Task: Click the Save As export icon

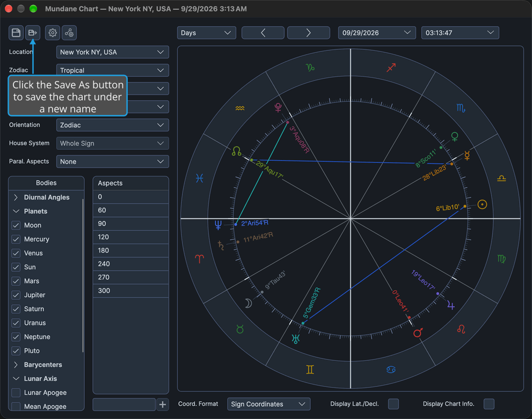Action: pos(33,33)
